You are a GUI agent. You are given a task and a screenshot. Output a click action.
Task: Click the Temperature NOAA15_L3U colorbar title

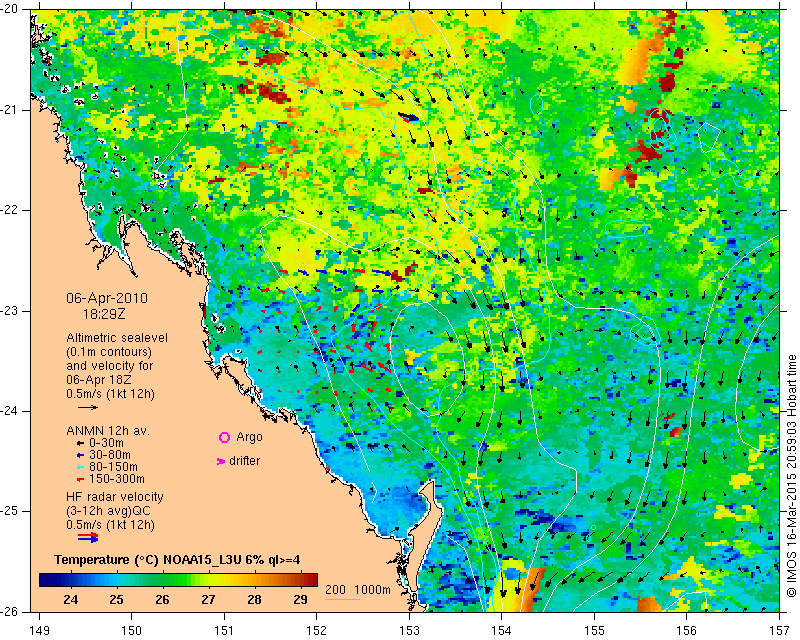(x=177, y=560)
